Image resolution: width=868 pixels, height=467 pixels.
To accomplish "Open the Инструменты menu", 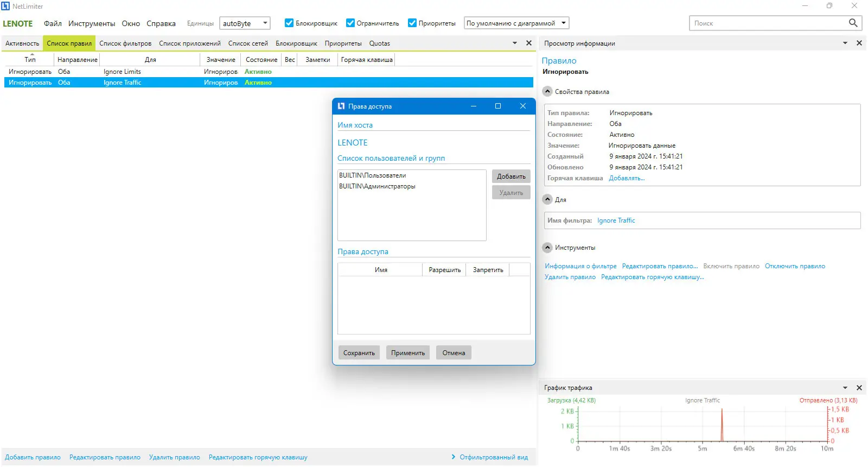I will point(92,23).
